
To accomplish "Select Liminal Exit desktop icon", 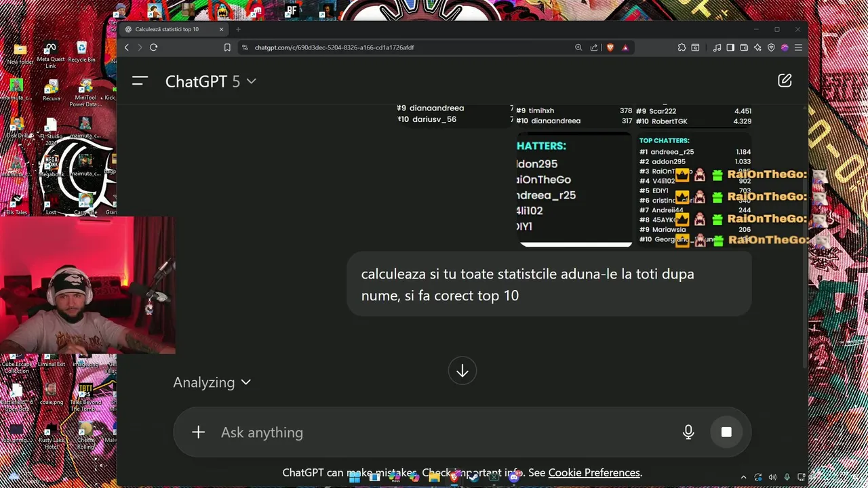I will point(51,359).
